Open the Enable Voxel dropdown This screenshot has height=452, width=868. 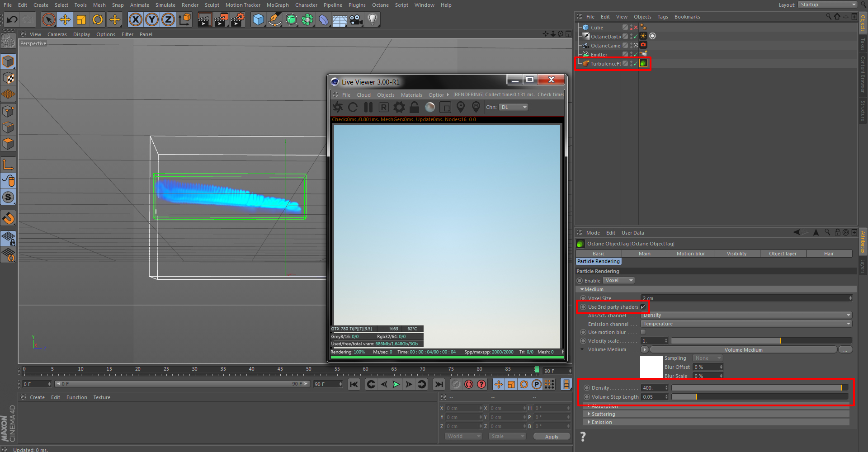coord(619,280)
